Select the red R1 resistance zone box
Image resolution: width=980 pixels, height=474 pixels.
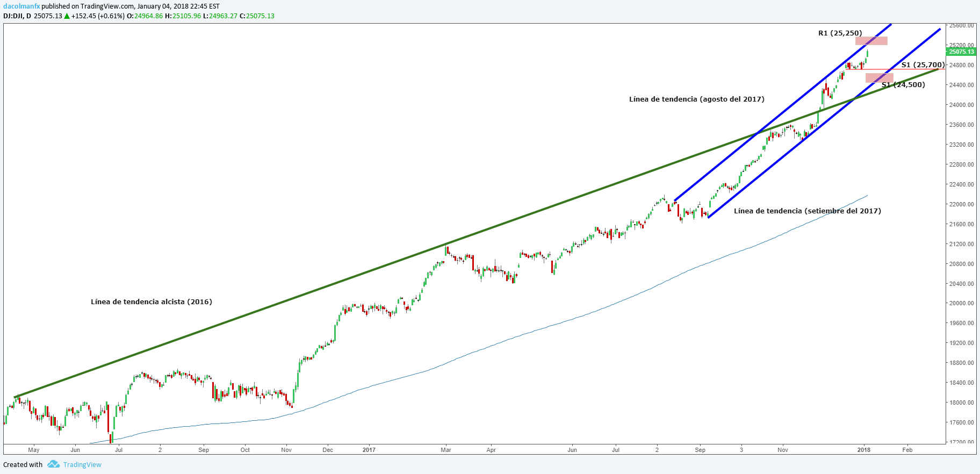(871, 40)
